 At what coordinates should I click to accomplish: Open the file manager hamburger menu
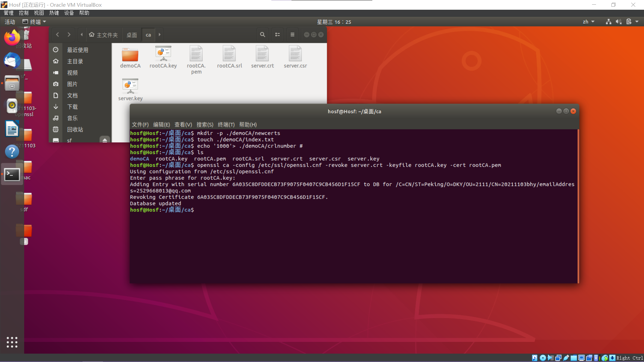[292, 35]
